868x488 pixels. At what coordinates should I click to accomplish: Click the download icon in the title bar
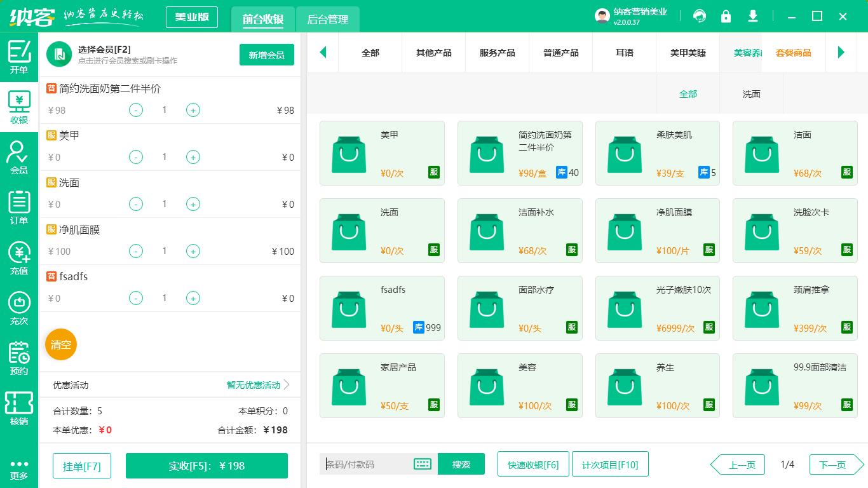(x=752, y=16)
